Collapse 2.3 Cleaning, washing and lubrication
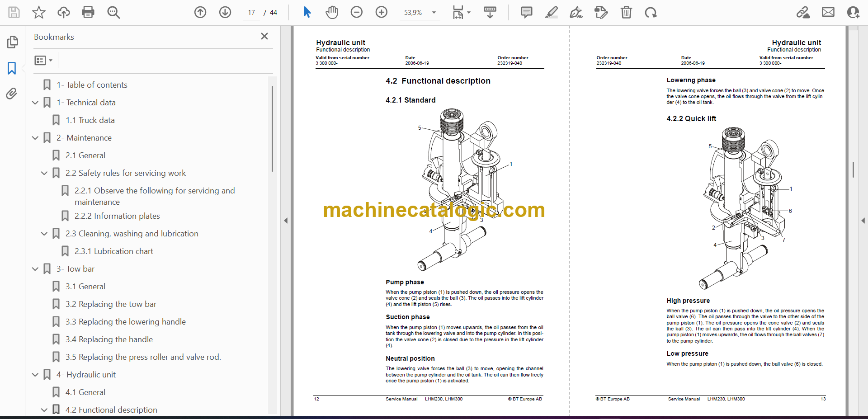The image size is (868, 419). 44,234
